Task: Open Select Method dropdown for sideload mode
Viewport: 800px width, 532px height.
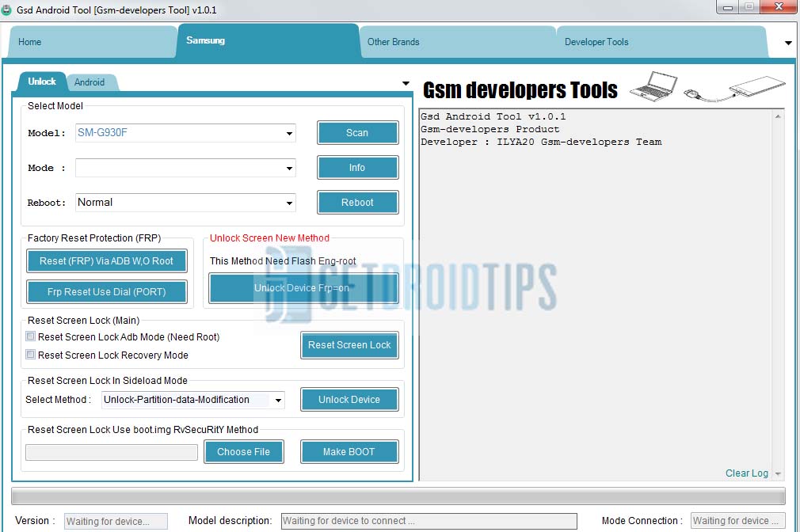Action: tap(193, 400)
